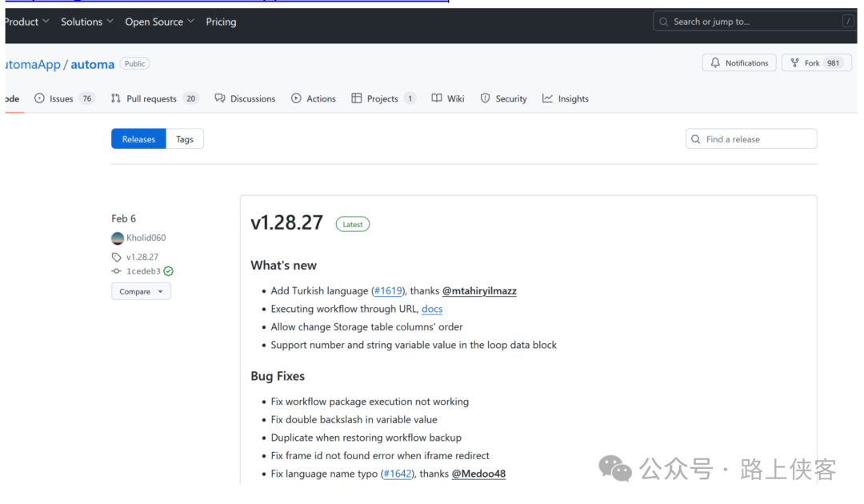The height and width of the screenshot is (504, 864).
Task: Open the Issues tab
Action: click(64, 98)
